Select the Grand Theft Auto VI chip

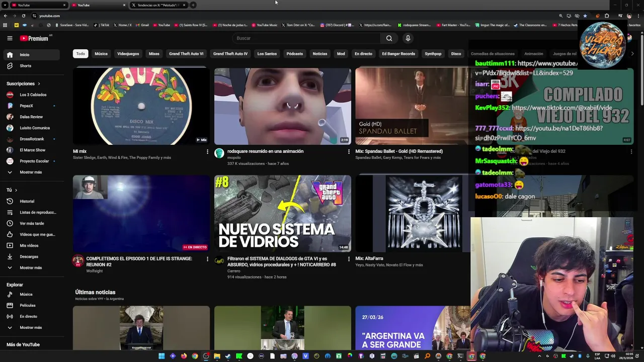(186, 54)
